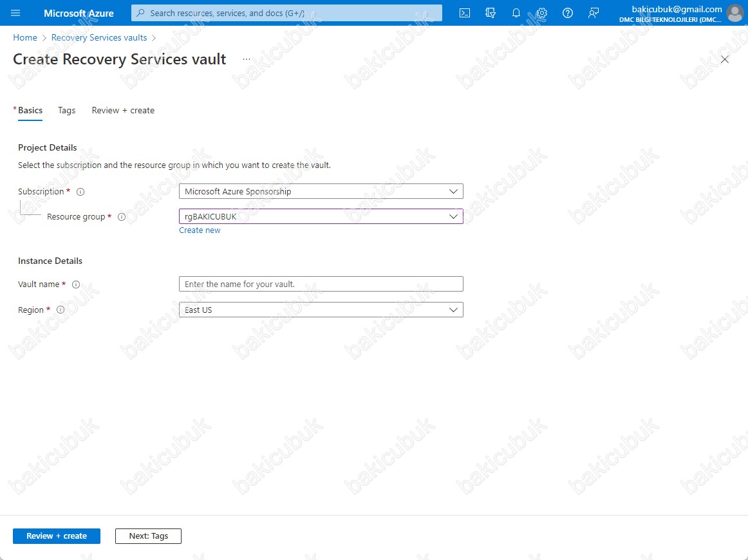Show the Resource group info tooltip icon

[122, 217]
